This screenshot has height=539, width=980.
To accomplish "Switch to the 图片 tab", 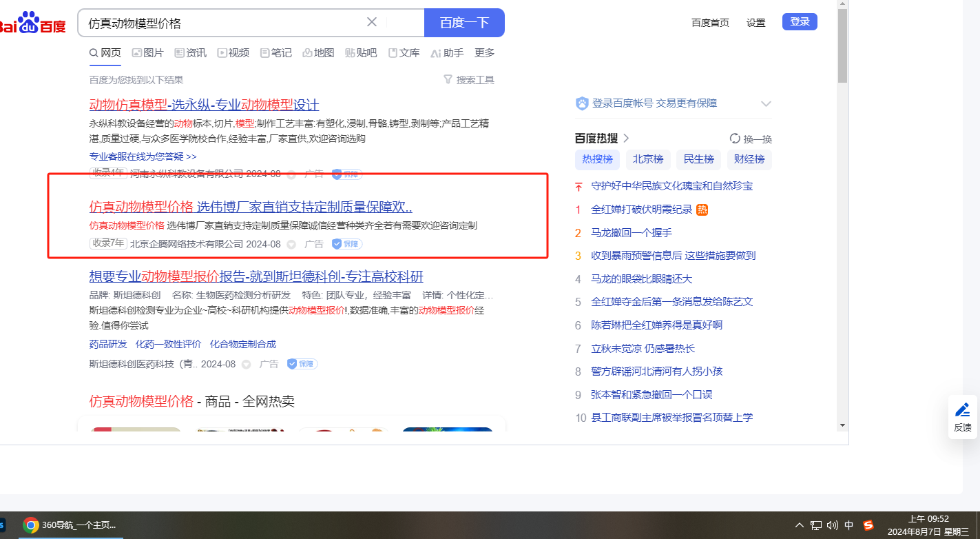I will tap(148, 53).
